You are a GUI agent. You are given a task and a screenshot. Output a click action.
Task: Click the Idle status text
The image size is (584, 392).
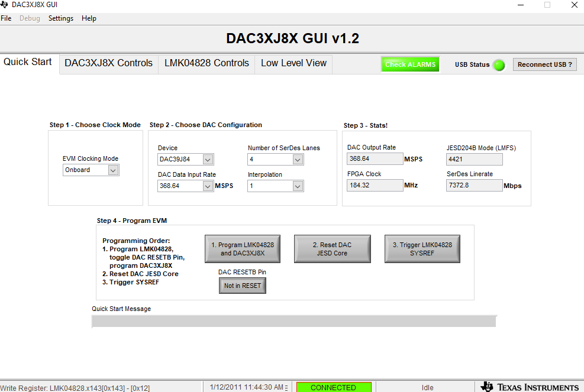[428, 387]
